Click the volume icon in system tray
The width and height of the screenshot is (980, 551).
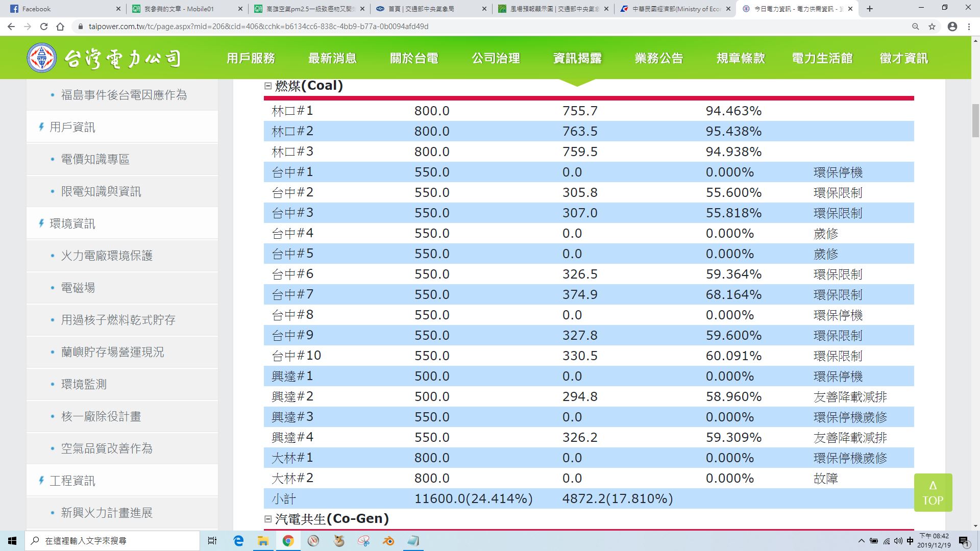898,541
